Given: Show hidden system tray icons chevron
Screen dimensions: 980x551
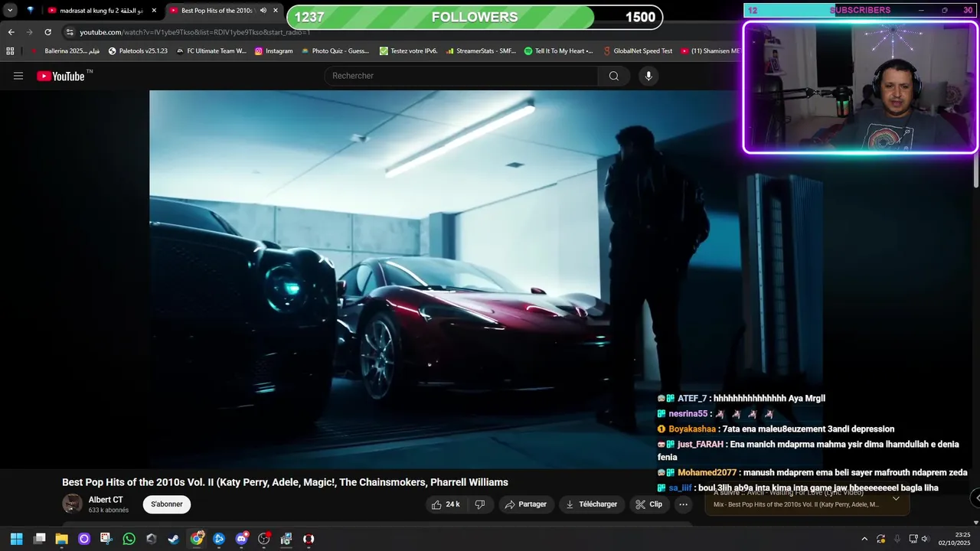Looking at the screenshot, I should click(864, 539).
